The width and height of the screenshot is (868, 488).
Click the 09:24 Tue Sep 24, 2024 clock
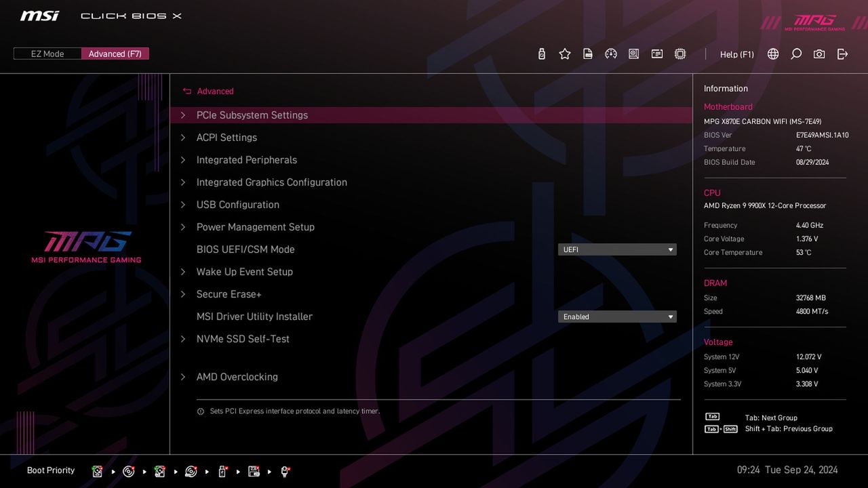[x=787, y=470]
